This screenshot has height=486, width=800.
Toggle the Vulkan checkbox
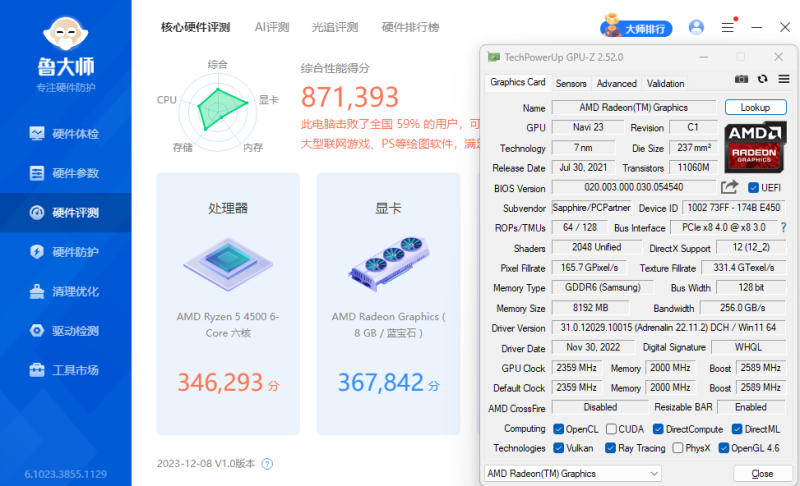click(x=559, y=448)
